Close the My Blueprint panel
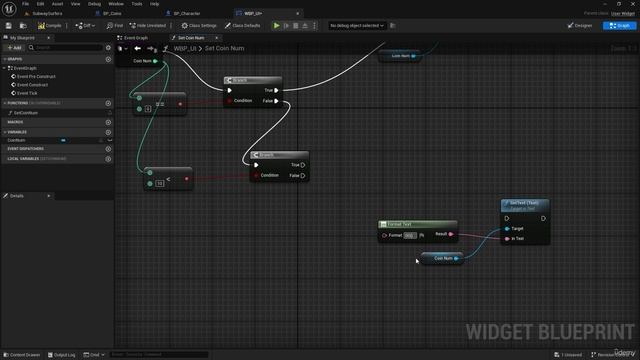The width and height of the screenshot is (640, 360). pyautogui.click(x=49, y=38)
